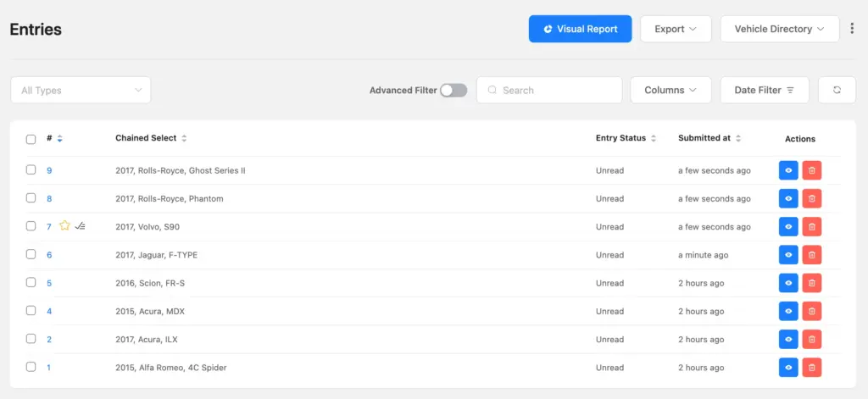Click '2017, Volvo, S90' cell
Image resolution: width=868 pixels, height=399 pixels.
pyautogui.click(x=147, y=227)
